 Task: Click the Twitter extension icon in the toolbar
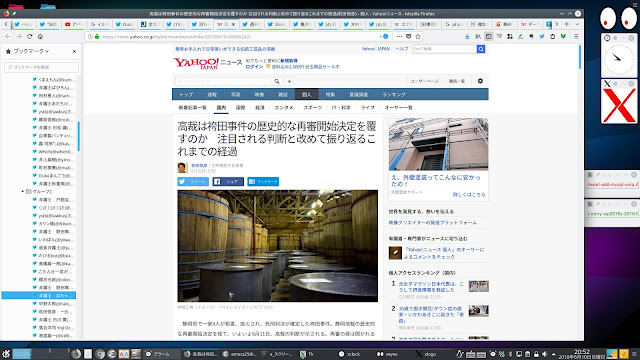coord(542,36)
